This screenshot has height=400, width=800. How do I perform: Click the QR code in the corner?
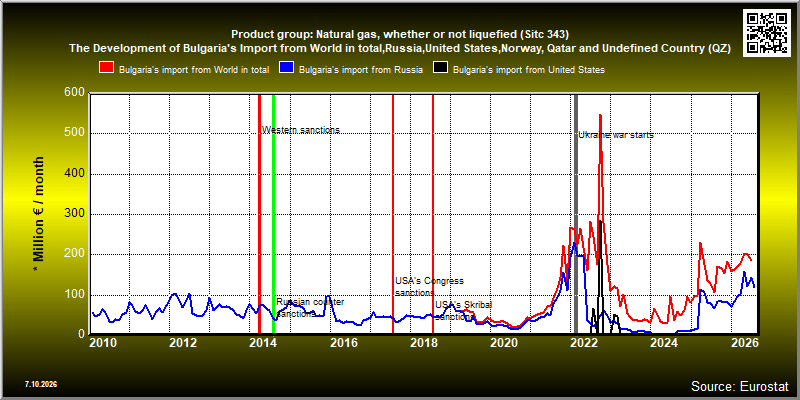click(x=768, y=32)
